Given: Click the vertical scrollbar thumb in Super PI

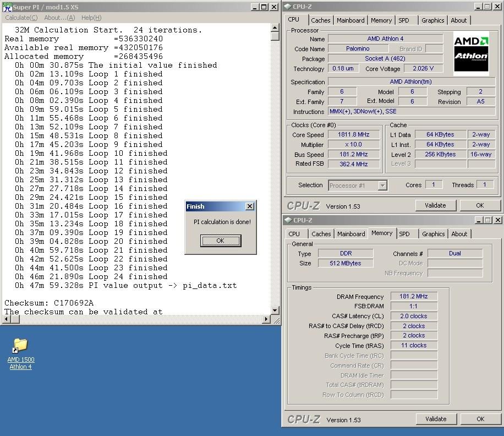Looking at the screenshot, I should tap(275, 36).
